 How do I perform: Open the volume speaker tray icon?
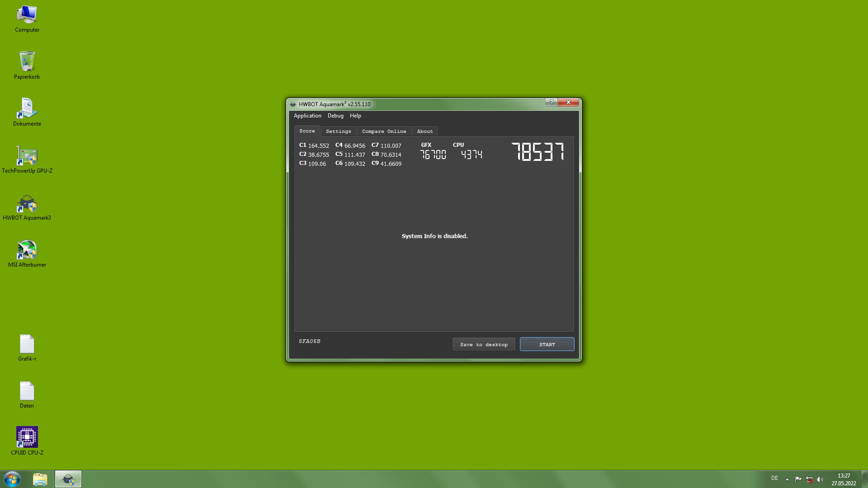pos(820,479)
